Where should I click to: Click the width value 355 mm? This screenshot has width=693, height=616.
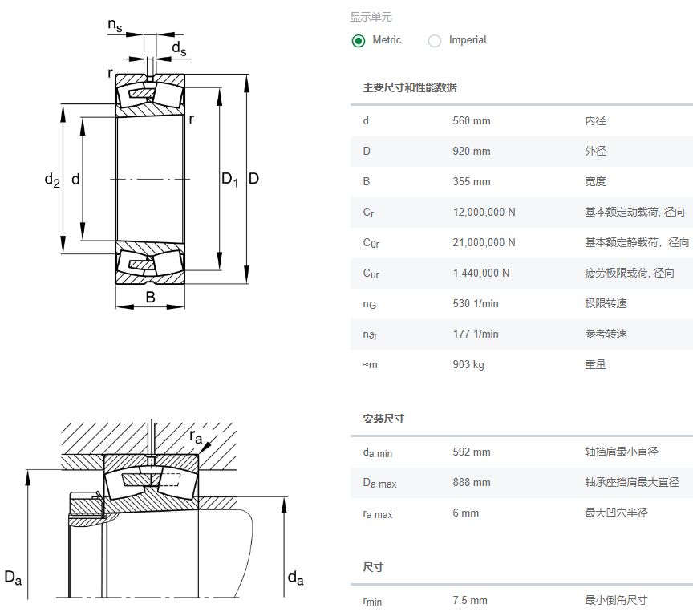coord(471,181)
